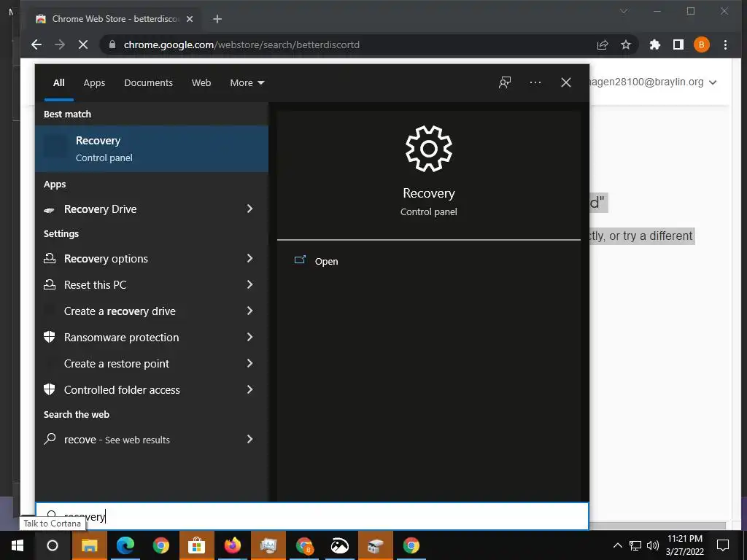This screenshot has height=560, width=747.
Task: Expand Recovery Drive result arrow
Action: [x=249, y=209]
